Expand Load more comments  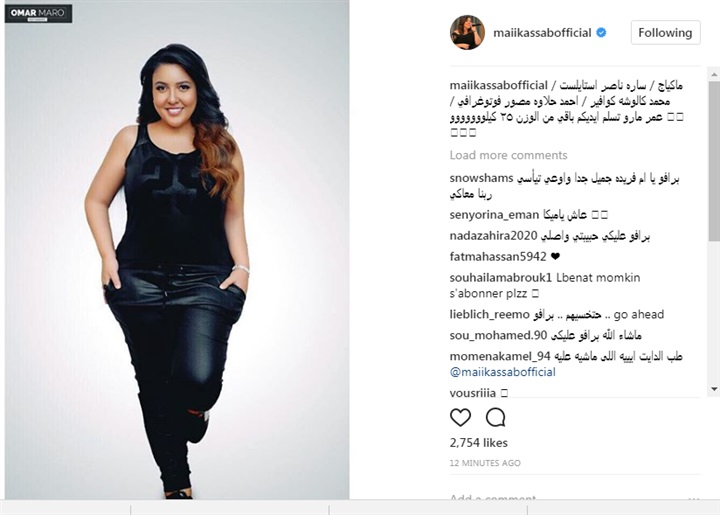coord(508,155)
